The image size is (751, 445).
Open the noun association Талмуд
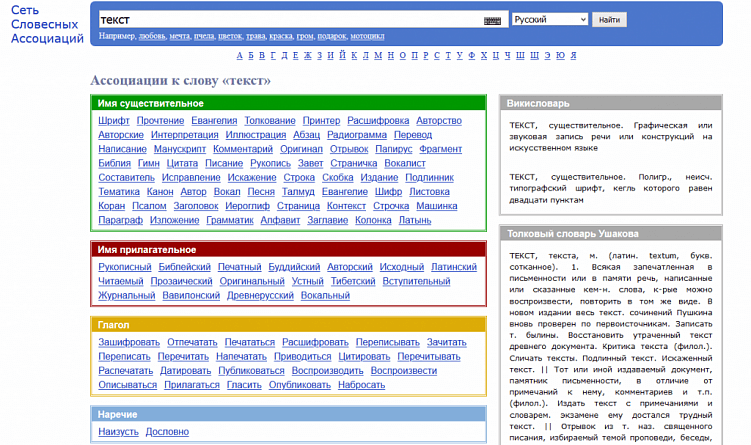click(x=298, y=192)
